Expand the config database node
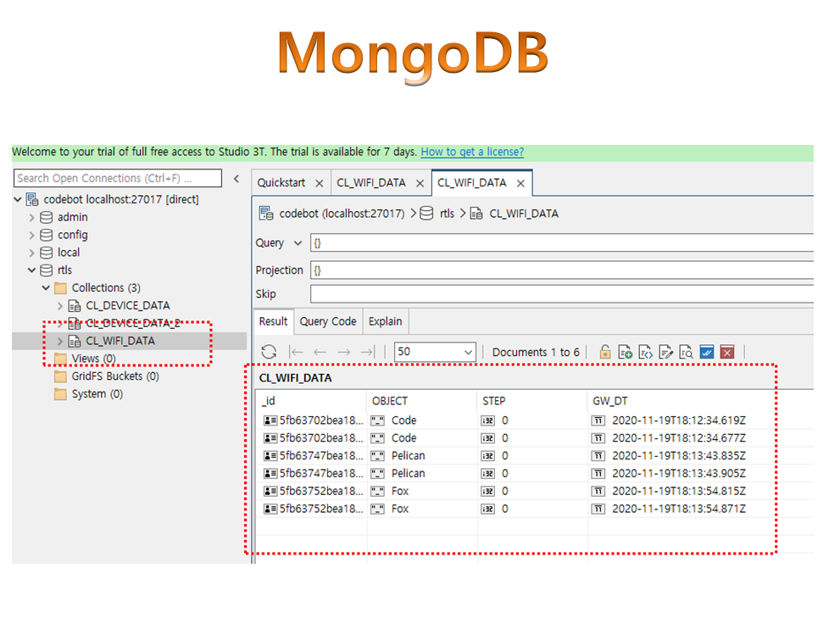 [31, 235]
